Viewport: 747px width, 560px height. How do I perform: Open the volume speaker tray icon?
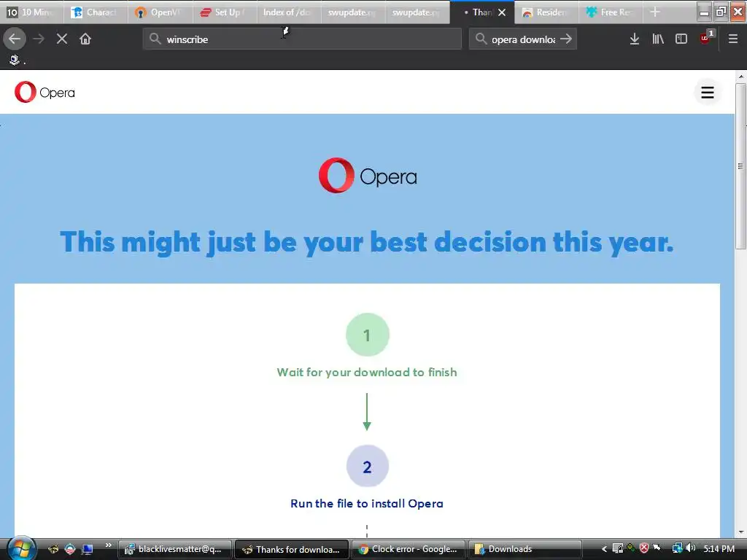(691, 548)
